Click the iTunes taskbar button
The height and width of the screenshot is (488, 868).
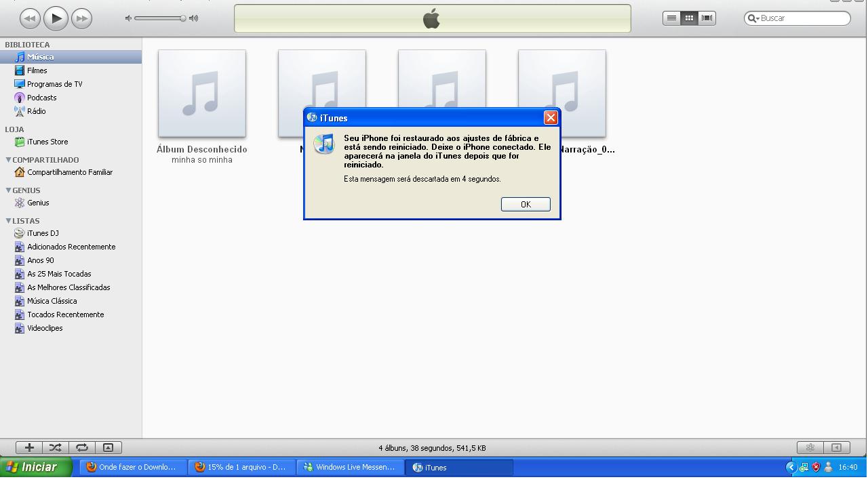tap(459, 467)
